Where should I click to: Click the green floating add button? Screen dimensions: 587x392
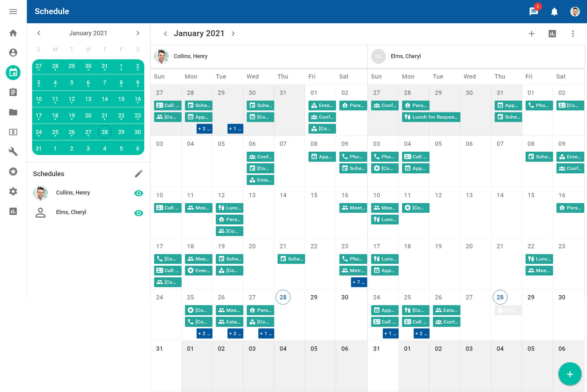569,374
